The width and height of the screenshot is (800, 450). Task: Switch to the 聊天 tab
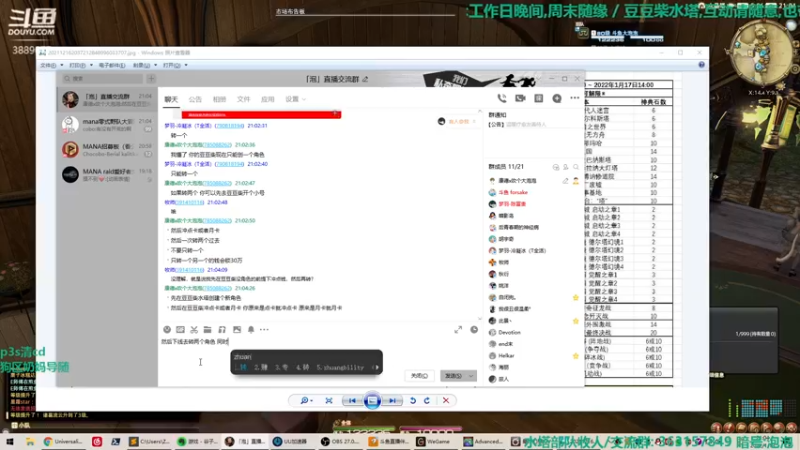click(171, 99)
